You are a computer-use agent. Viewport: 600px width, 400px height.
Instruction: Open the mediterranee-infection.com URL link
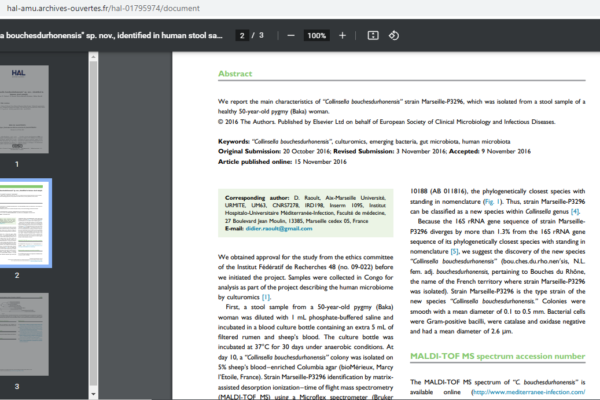tap(528, 392)
